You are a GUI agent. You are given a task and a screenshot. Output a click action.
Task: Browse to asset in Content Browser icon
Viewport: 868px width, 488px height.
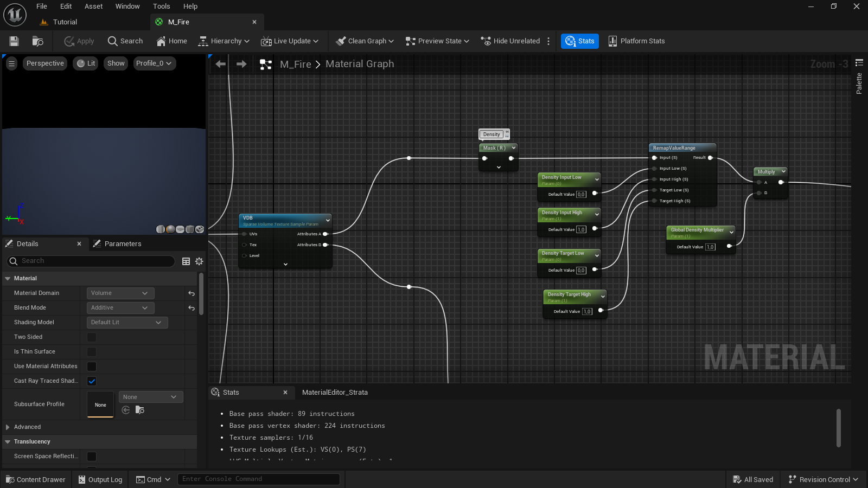tap(37, 41)
